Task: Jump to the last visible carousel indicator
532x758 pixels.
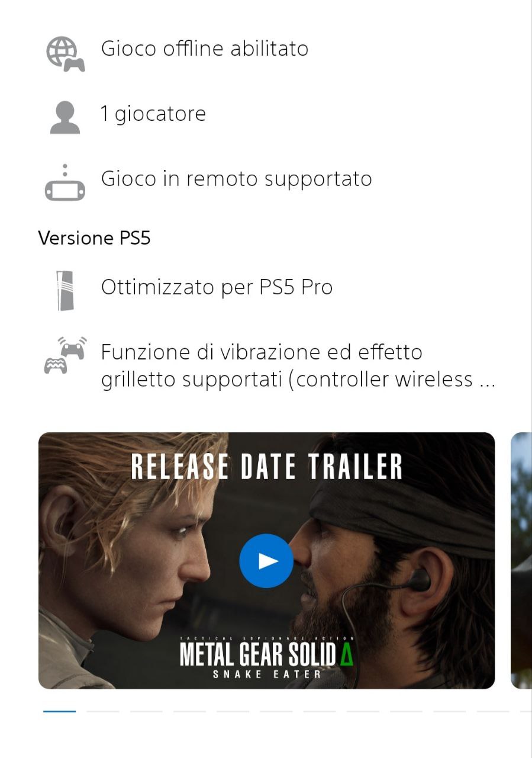Action: coord(525,711)
